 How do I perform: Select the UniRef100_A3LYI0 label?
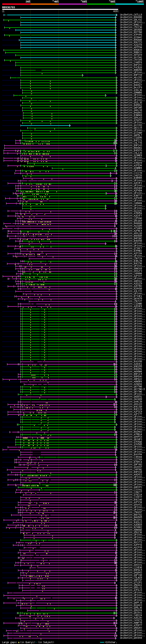[x=131, y=291]
